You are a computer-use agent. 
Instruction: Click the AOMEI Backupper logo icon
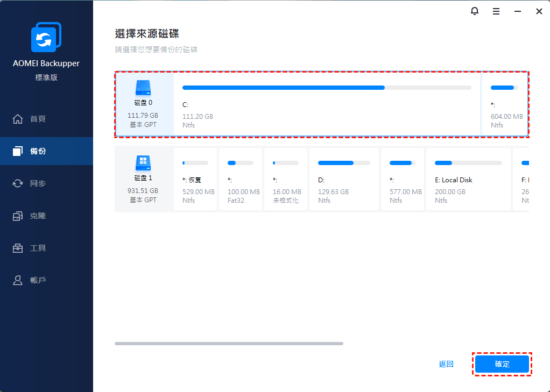pyautogui.click(x=46, y=38)
